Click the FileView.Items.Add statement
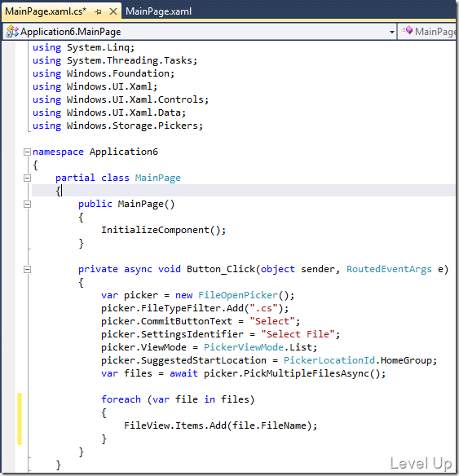The height and width of the screenshot is (476, 459). [220, 425]
